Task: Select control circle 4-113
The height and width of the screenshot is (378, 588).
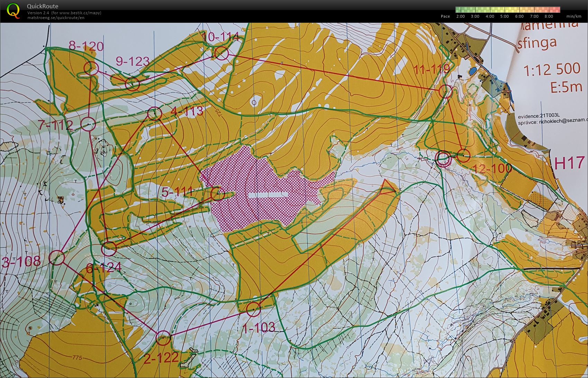Action: point(154,114)
